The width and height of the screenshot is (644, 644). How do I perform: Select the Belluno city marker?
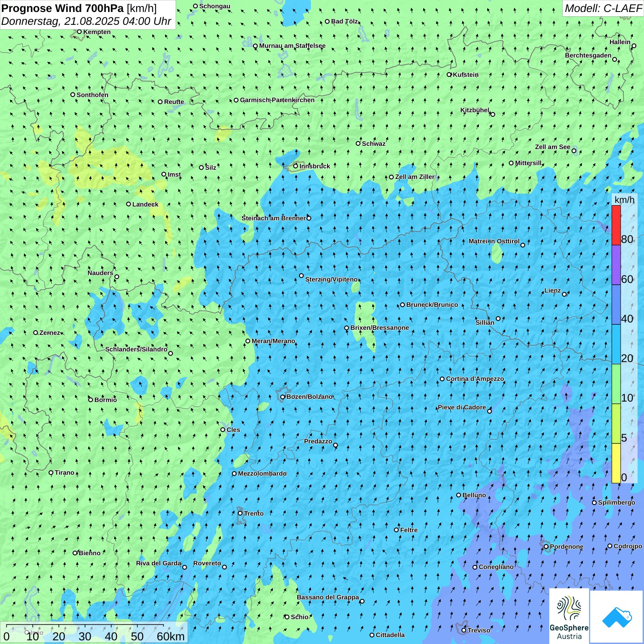[x=459, y=495]
